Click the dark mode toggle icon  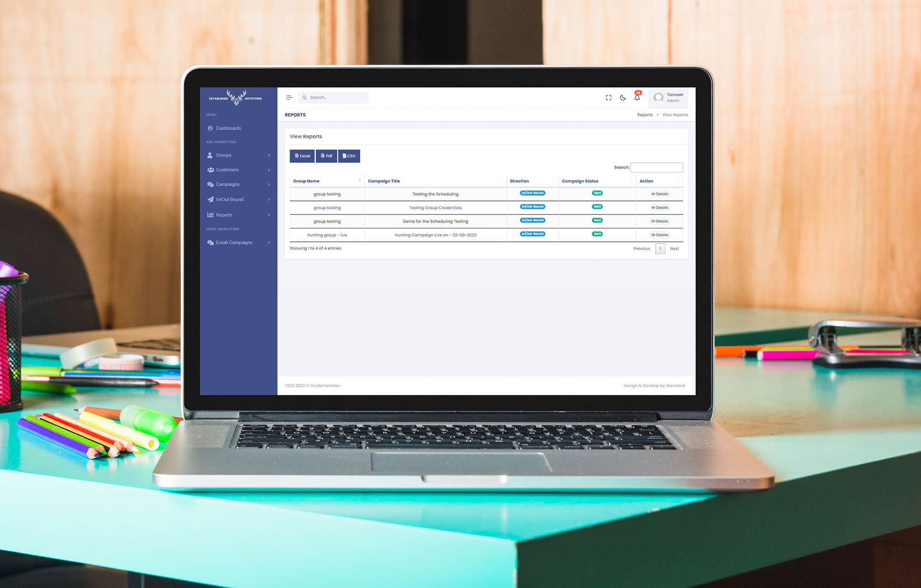click(x=622, y=97)
